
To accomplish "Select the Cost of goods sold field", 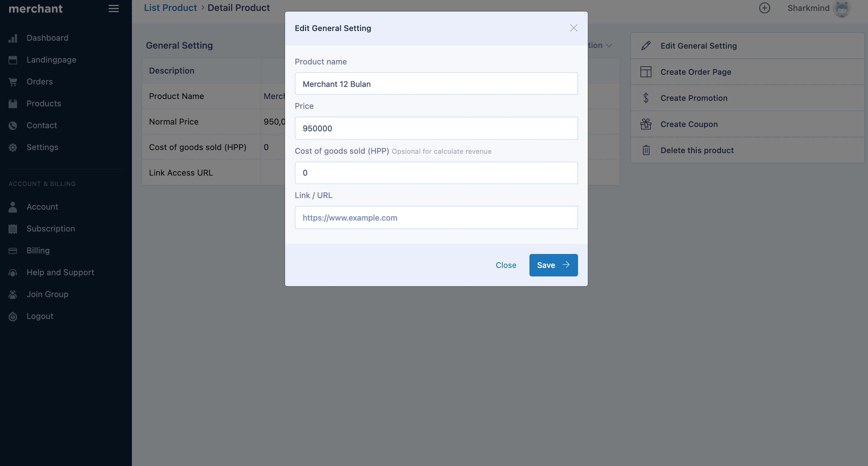I will tap(436, 173).
